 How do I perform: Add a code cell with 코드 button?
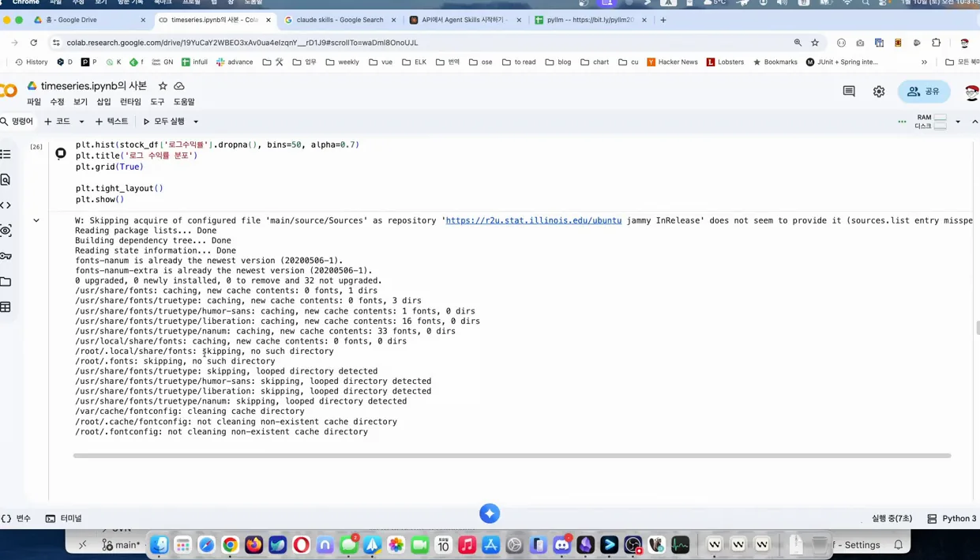point(57,122)
